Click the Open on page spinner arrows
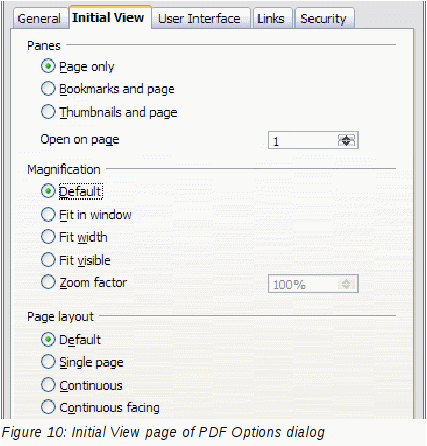 click(347, 140)
